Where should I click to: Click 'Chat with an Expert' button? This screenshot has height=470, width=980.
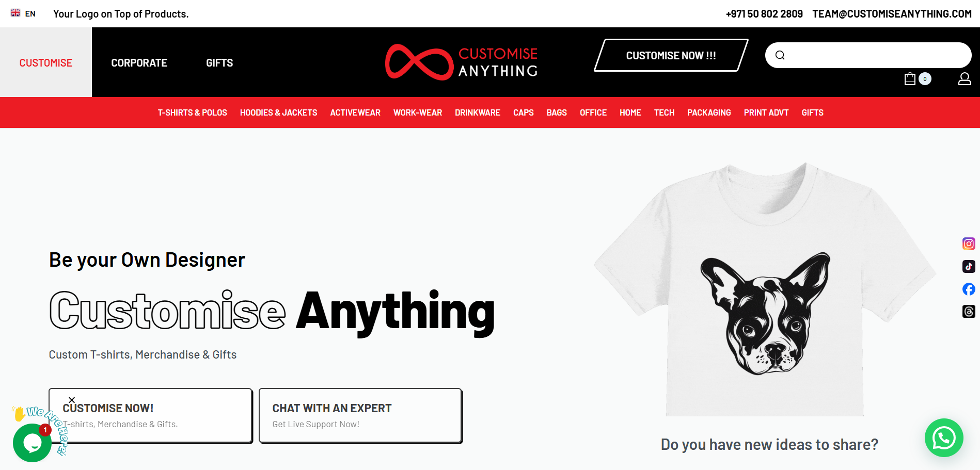[360, 416]
